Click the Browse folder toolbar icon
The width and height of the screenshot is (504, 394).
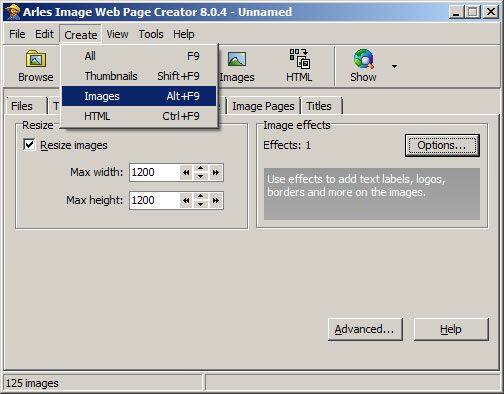[36, 59]
